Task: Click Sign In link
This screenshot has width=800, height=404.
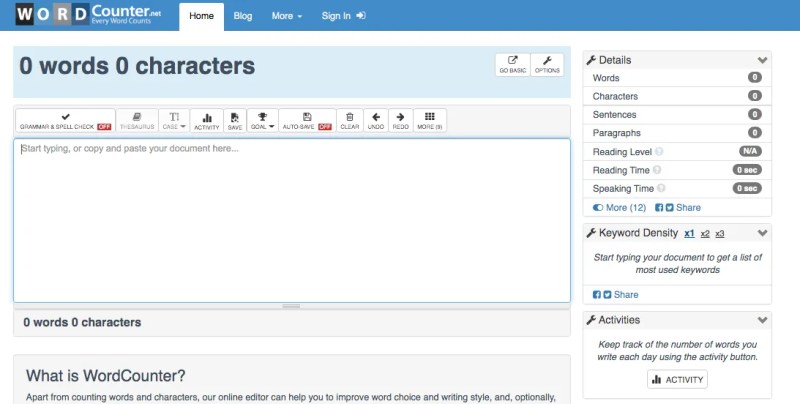Action: (343, 16)
